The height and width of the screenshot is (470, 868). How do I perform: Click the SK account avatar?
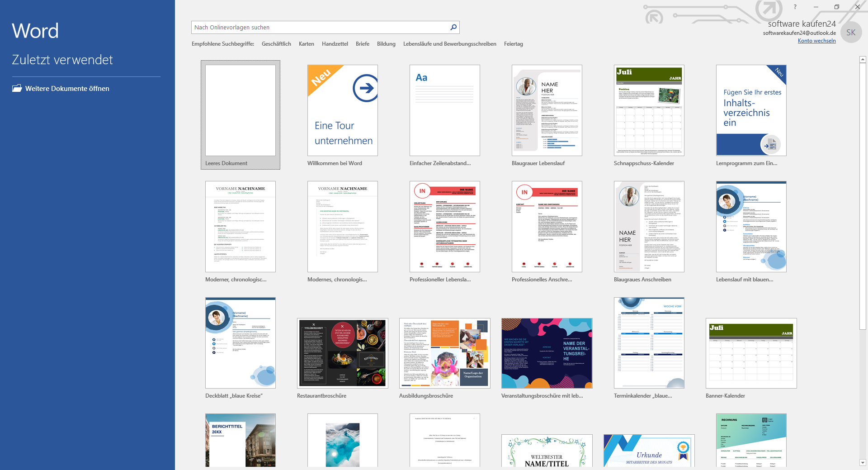click(x=851, y=33)
